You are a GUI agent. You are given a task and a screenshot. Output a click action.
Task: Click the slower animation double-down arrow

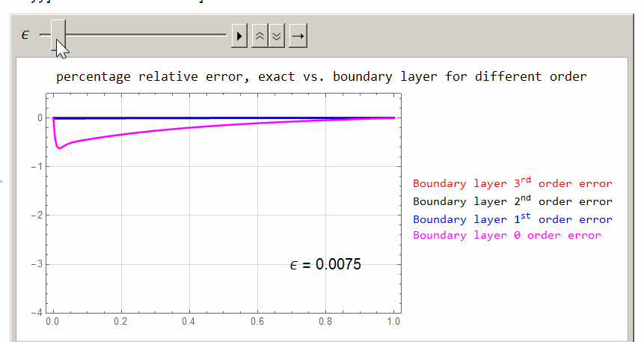coord(276,35)
